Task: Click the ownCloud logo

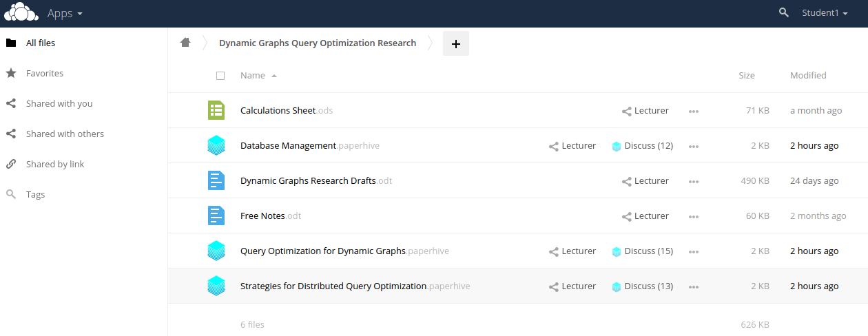Action: 21,13
